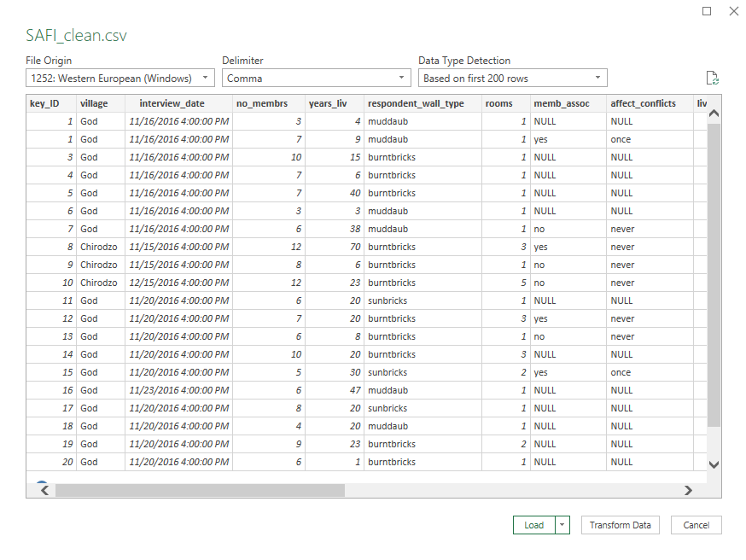Select the village column header

[x=101, y=103]
